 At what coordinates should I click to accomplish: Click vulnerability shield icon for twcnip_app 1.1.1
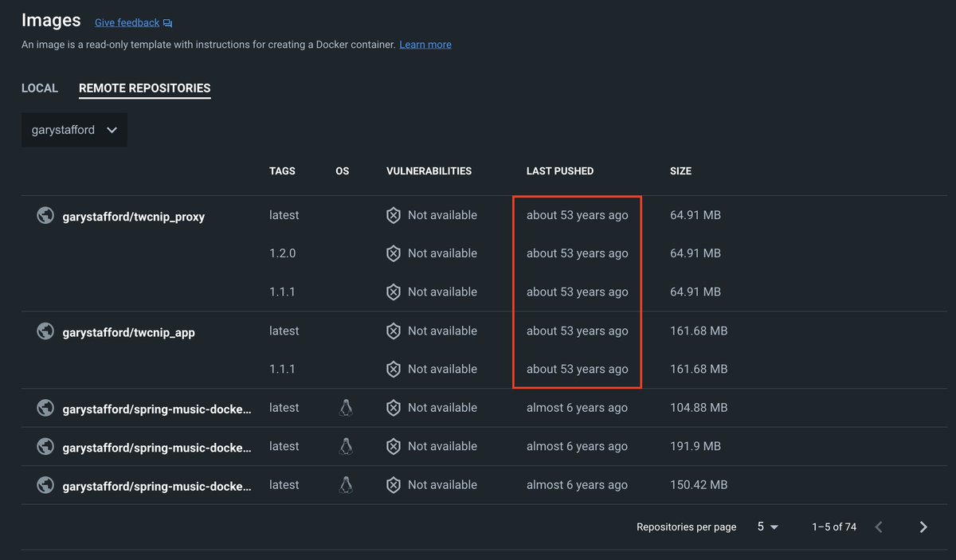[x=394, y=369]
